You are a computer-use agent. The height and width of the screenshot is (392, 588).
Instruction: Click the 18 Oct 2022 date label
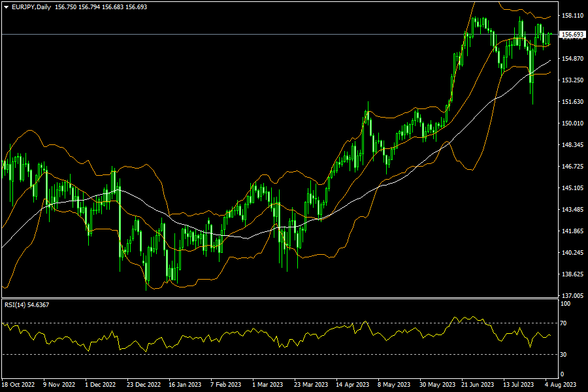pyautogui.click(x=18, y=385)
